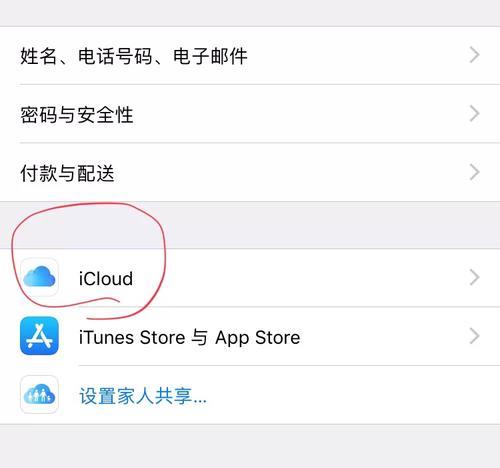Open 密码与安全性 settings
The height and width of the screenshot is (468, 500).
point(250,114)
